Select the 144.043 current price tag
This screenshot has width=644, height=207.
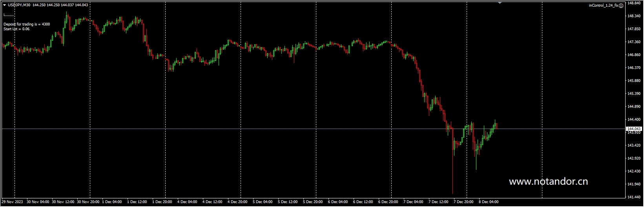click(x=634, y=129)
